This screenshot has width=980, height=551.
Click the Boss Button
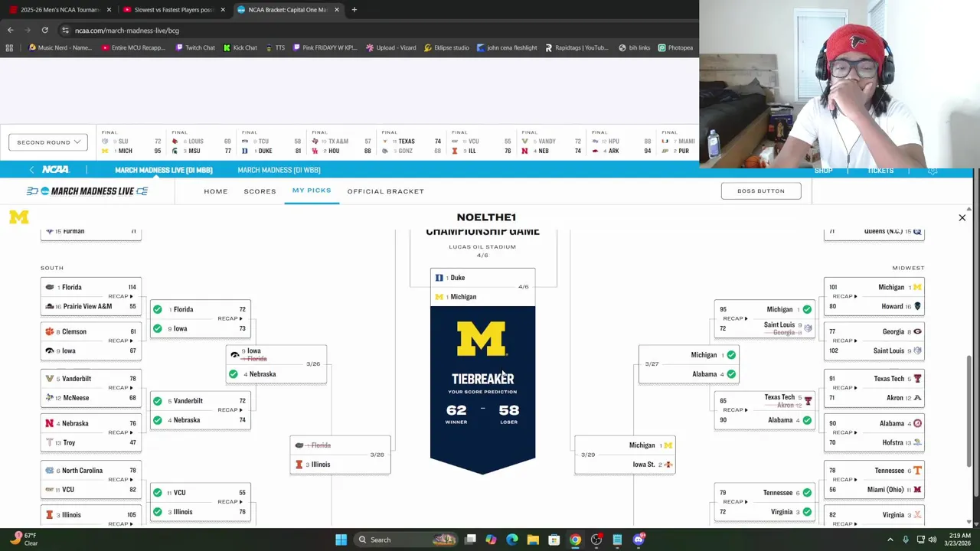click(x=761, y=191)
